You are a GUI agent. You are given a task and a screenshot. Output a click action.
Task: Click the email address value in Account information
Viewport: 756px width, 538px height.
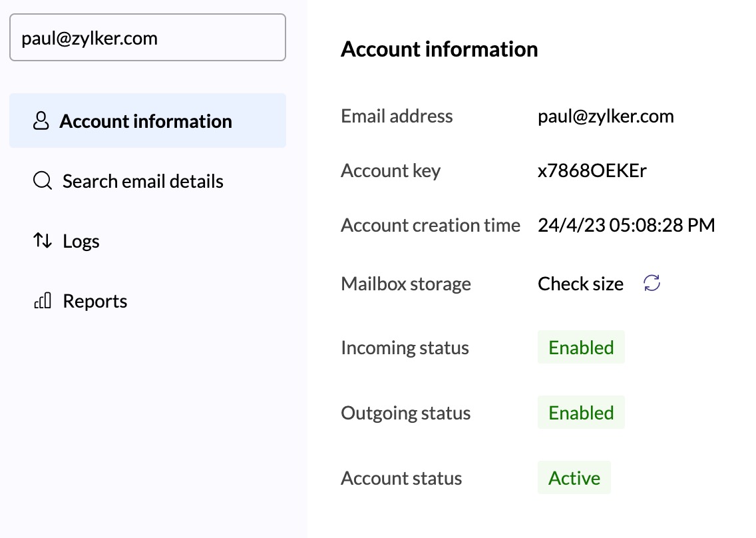click(606, 116)
